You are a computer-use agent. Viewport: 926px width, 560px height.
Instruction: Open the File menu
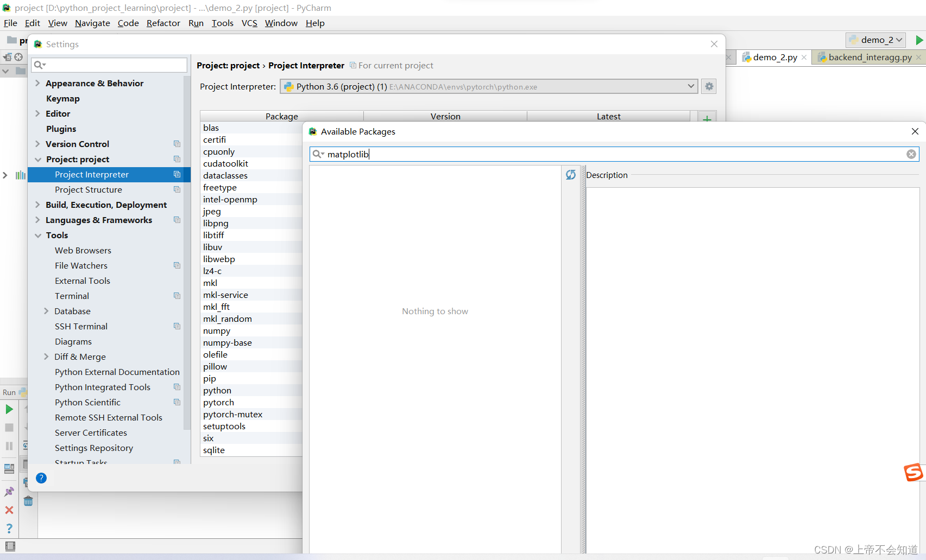10,23
